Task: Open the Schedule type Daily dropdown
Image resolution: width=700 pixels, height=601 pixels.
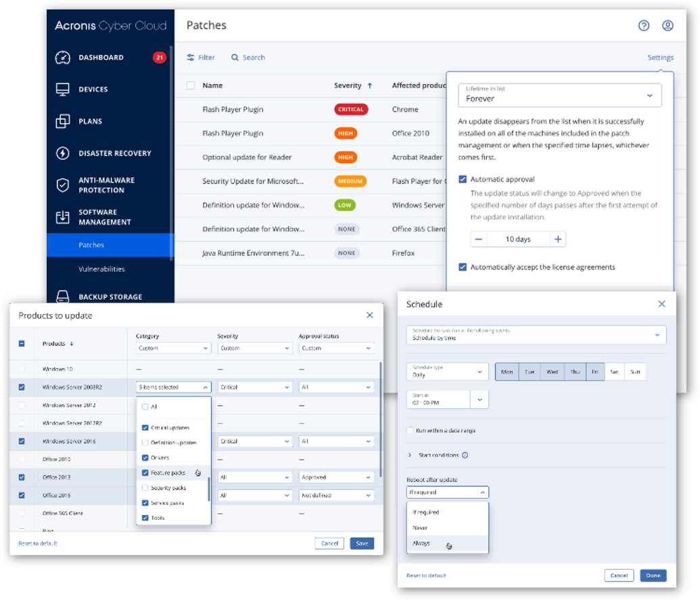Action: [x=447, y=372]
